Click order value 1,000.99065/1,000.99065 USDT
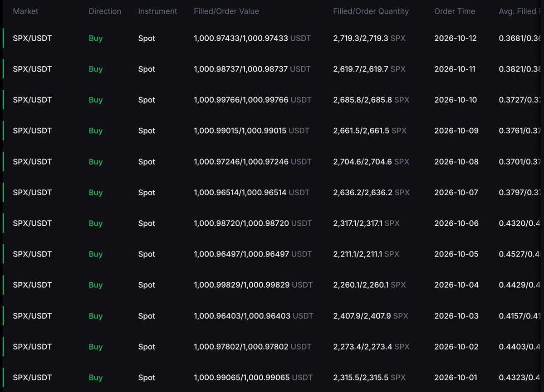 [253, 377]
